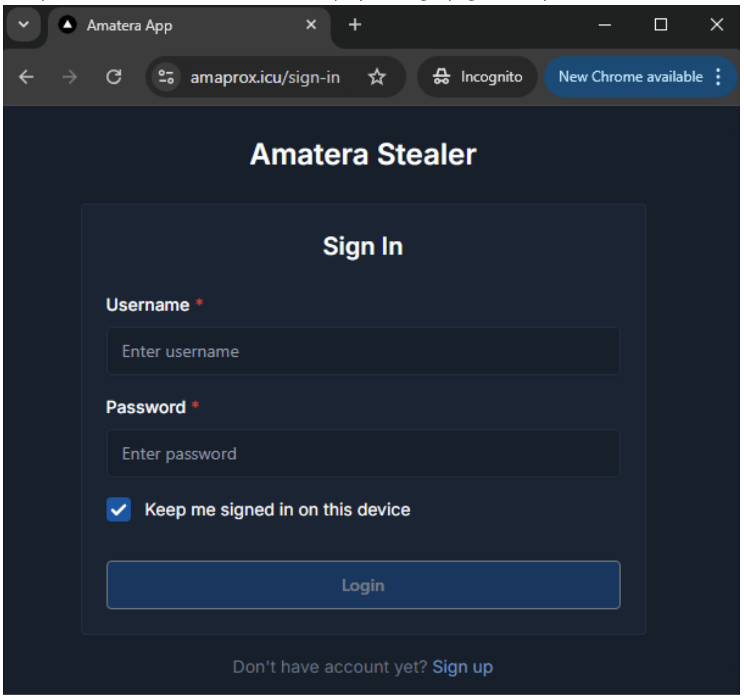Viewport: 744px width, 700px height.
Task: Open site information settings icon
Action: [x=166, y=76]
